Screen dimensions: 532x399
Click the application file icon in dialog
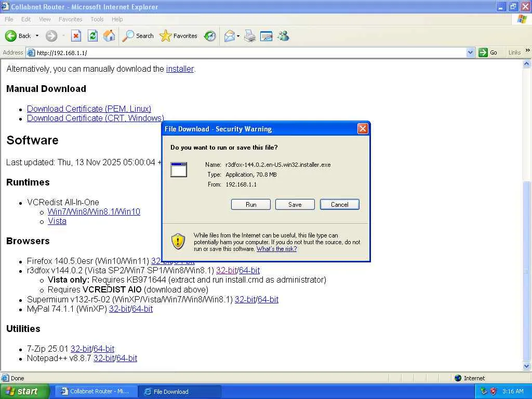point(179,170)
